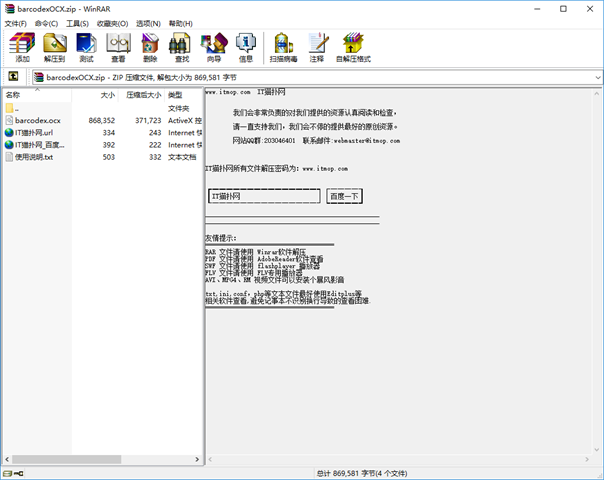Click the file list horizontal scrollbar

[x=66, y=459]
